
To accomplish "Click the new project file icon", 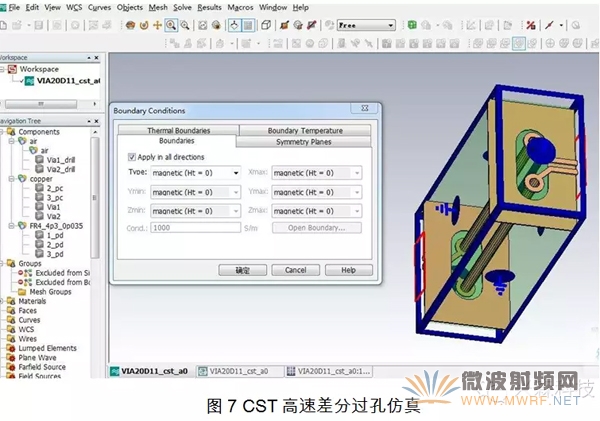I will (3, 26).
